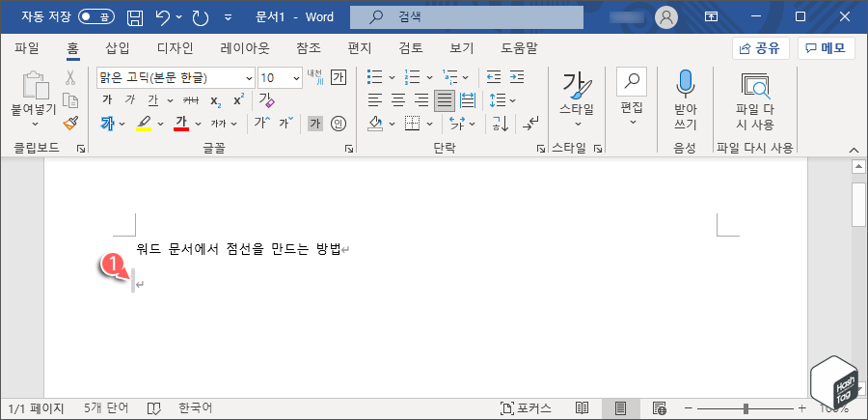
Task: Toggle superscript formatting
Action: 238,100
